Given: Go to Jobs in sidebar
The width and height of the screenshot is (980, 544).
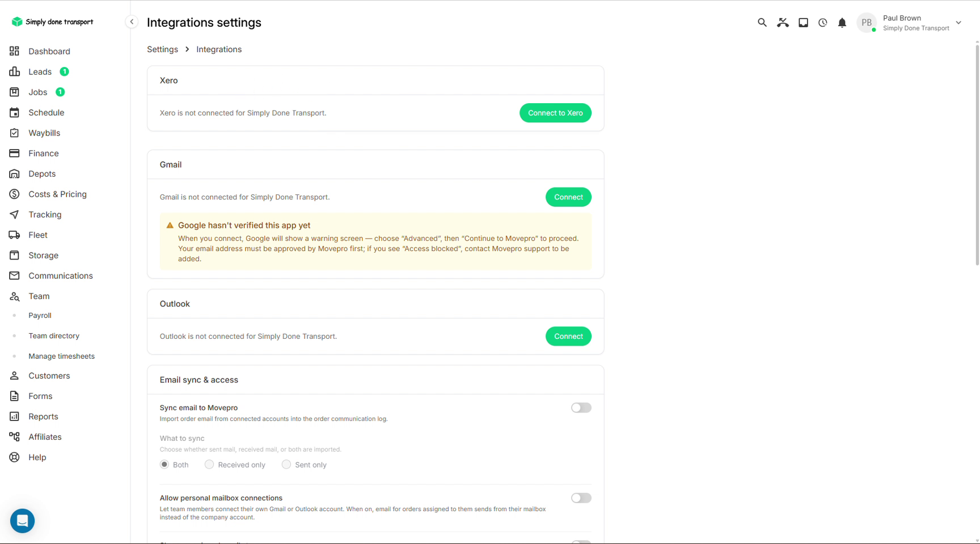Looking at the screenshot, I should [x=37, y=92].
